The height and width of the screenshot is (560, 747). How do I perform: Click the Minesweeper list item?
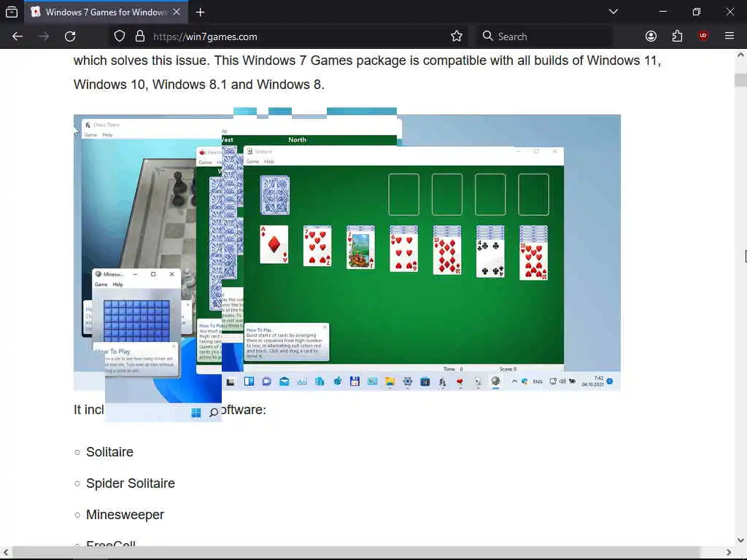(125, 515)
